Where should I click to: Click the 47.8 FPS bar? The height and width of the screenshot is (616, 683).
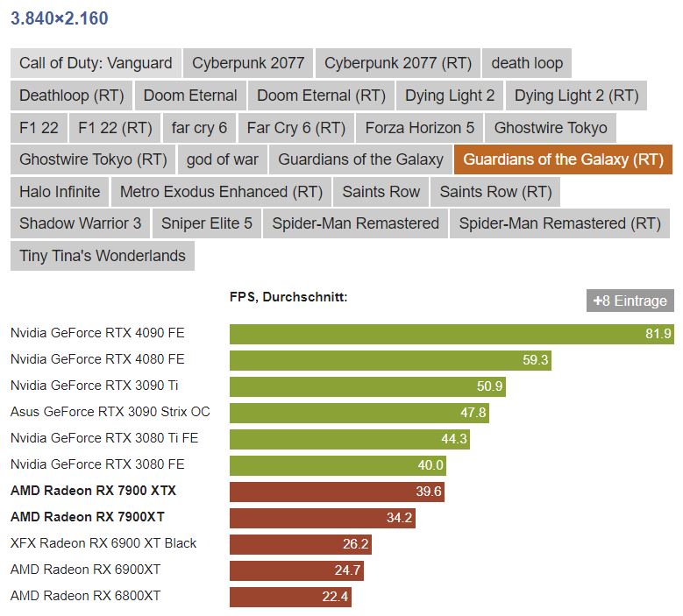tap(359, 413)
